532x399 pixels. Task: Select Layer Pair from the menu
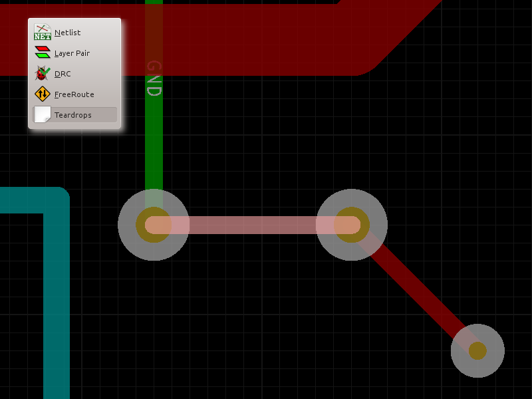(x=74, y=53)
